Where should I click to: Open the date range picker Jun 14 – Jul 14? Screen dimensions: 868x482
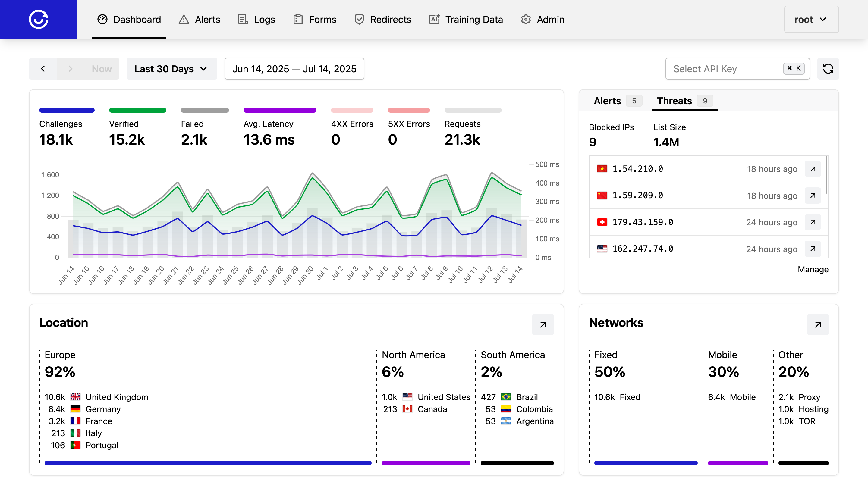(x=294, y=69)
